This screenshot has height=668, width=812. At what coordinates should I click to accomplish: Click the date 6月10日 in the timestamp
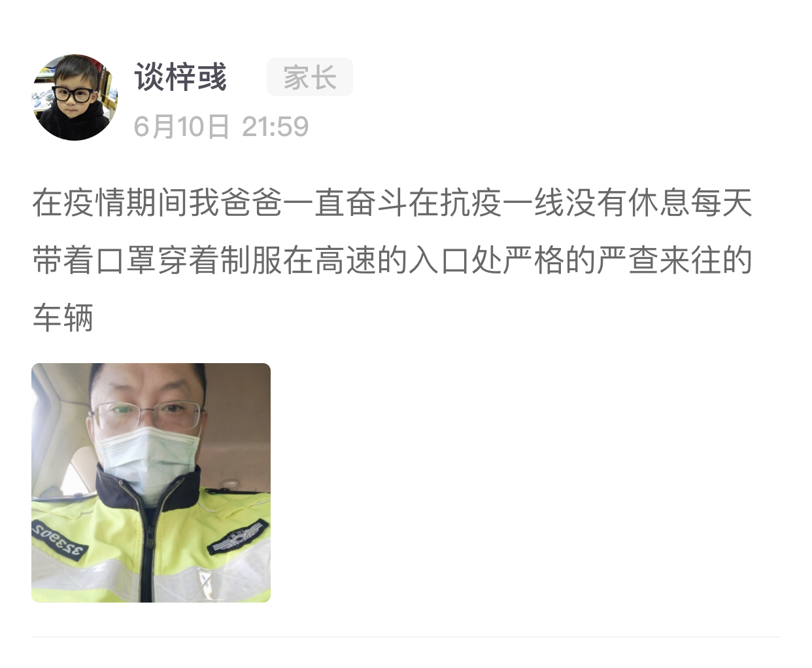(182, 127)
